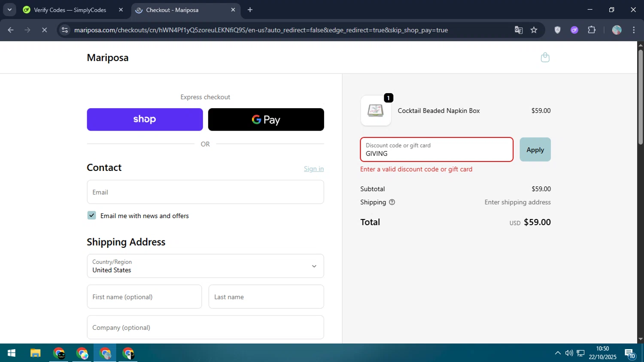Focus the Email input field
Screen dimensions: 644x362
[205, 192]
